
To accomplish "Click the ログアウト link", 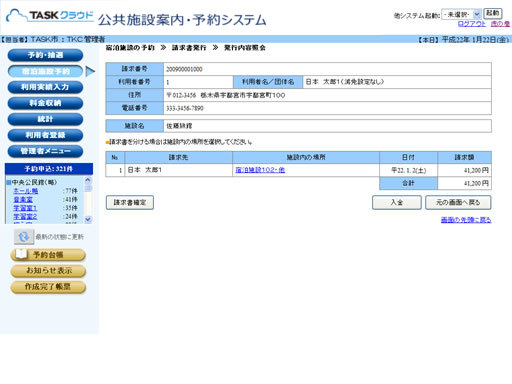I will pos(472,24).
